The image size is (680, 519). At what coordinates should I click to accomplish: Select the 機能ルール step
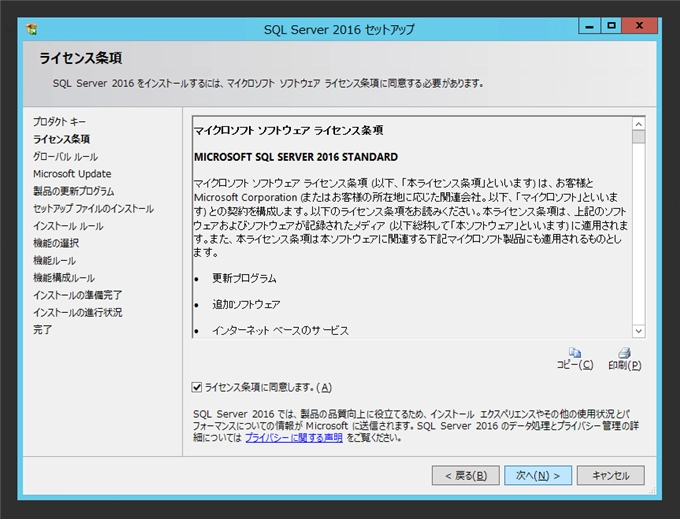(x=55, y=261)
